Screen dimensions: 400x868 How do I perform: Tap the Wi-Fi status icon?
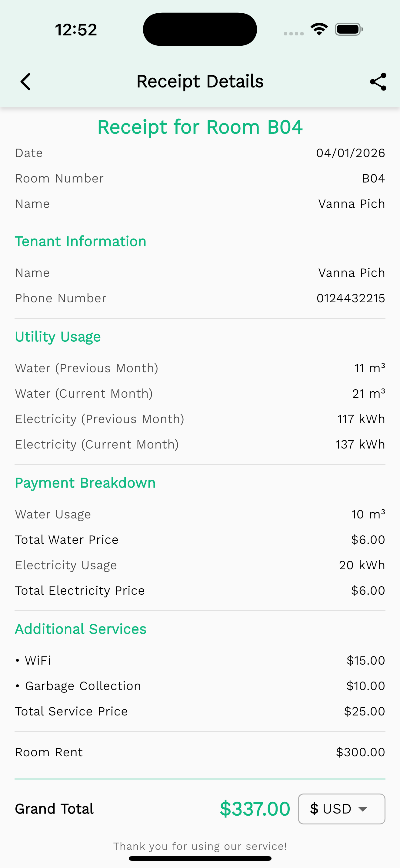[x=319, y=29]
